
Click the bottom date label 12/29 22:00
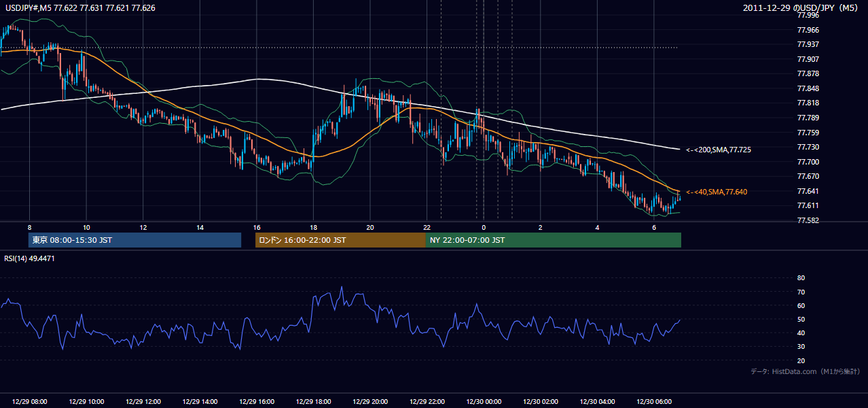click(x=427, y=402)
